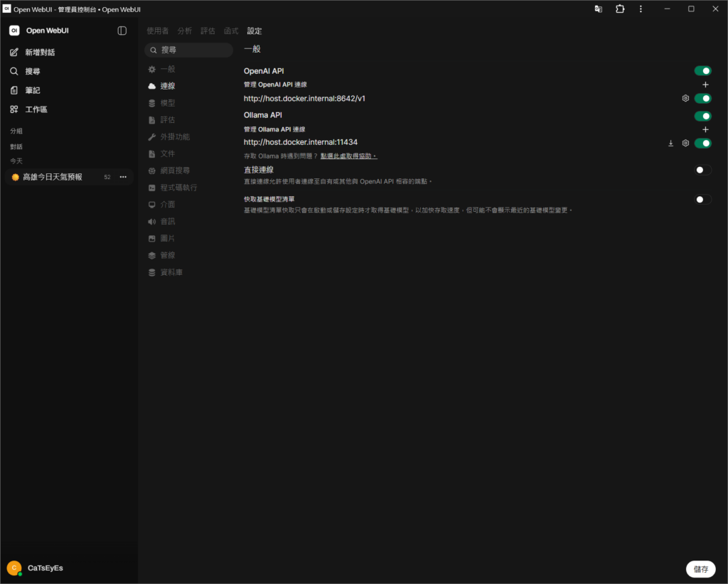Viewport: 728px width, 584px height.
Task: Click the add OpenAI API connection plus icon
Action: coord(705,85)
